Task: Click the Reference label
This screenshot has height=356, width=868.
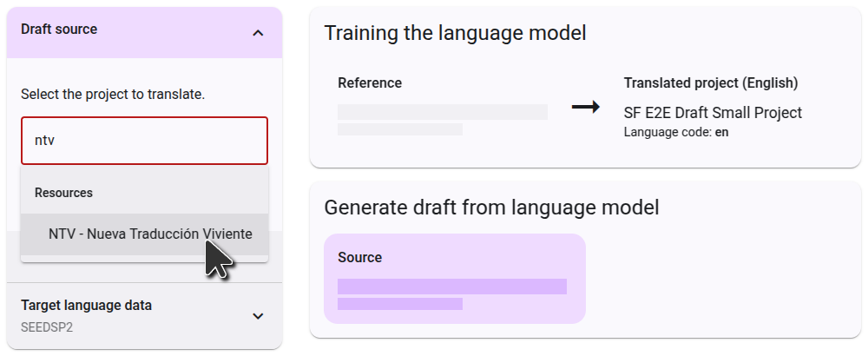Action: [x=370, y=83]
